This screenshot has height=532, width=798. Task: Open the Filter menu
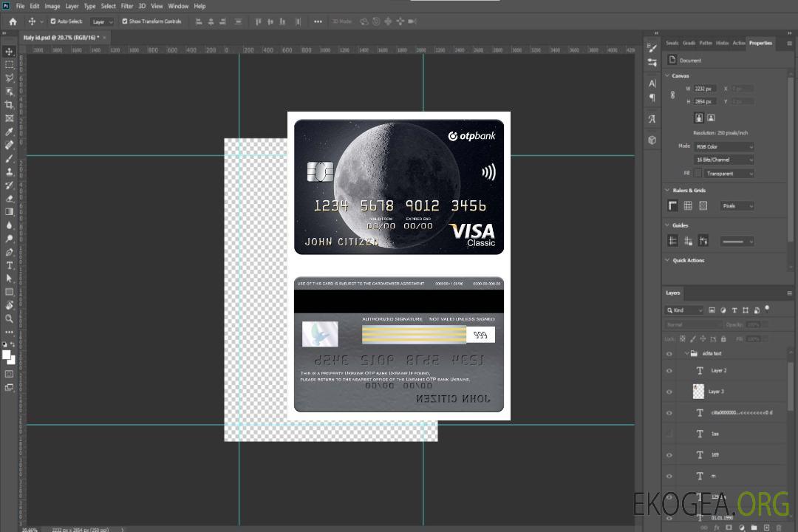pyautogui.click(x=127, y=6)
